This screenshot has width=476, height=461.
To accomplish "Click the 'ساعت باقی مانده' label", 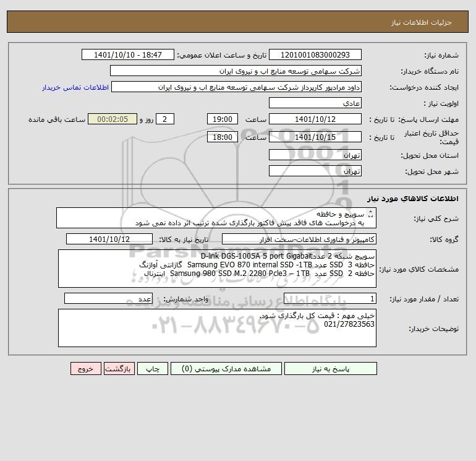I will point(57,119).
